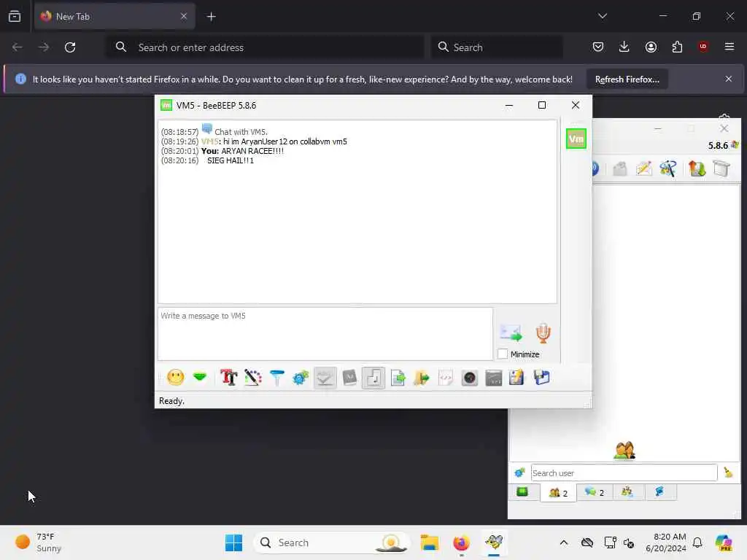Open File Explorer from taskbar
Image resolution: width=747 pixels, height=560 pixels.
point(429,542)
